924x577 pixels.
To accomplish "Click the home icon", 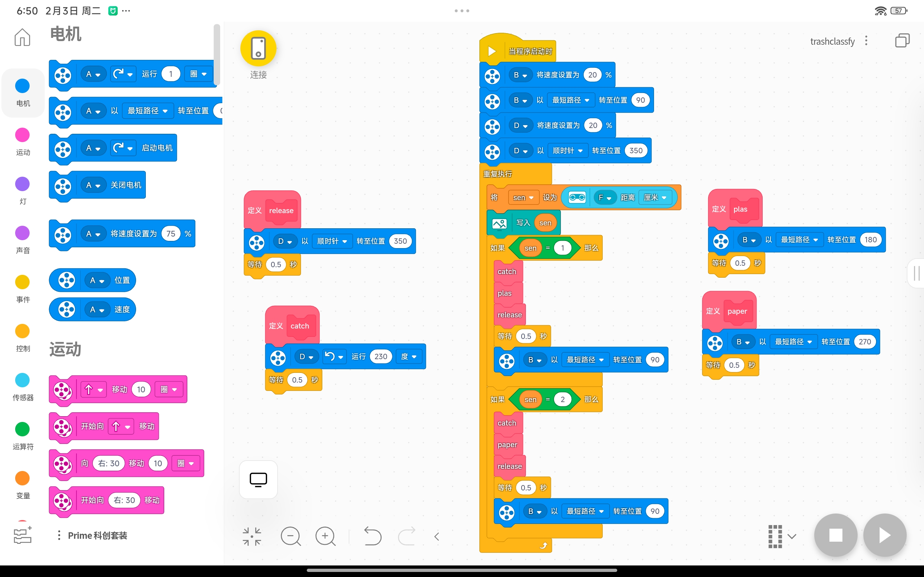I will pos(22,37).
